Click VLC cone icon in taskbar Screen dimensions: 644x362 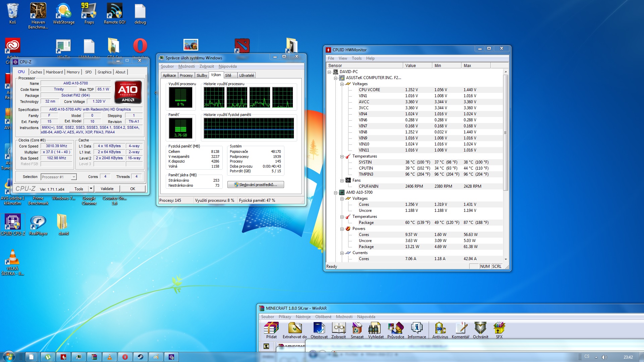tap(110, 357)
